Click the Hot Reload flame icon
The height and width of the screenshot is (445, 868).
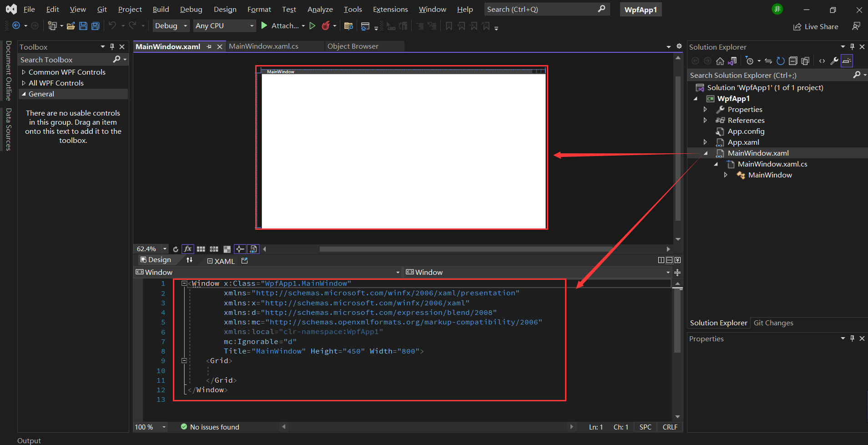325,26
